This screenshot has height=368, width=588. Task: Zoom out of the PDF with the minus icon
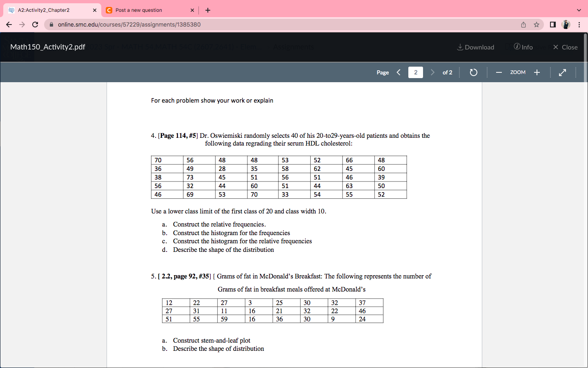499,72
